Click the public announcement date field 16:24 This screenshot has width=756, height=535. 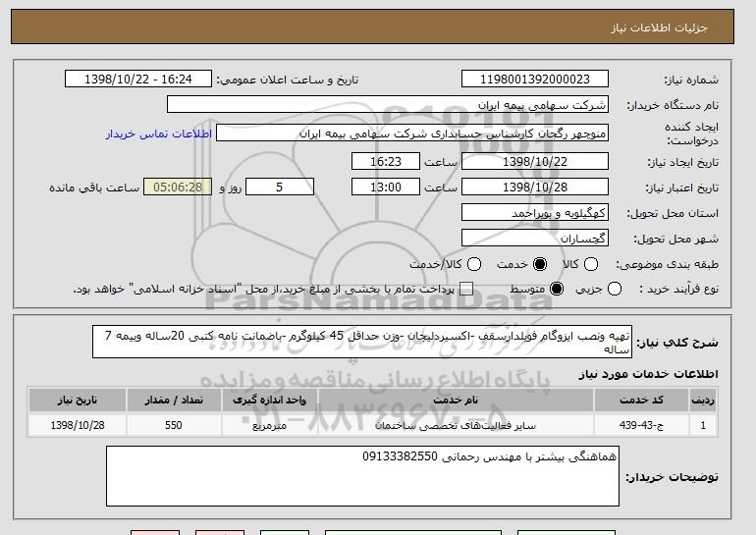pyautogui.click(x=138, y=80)
